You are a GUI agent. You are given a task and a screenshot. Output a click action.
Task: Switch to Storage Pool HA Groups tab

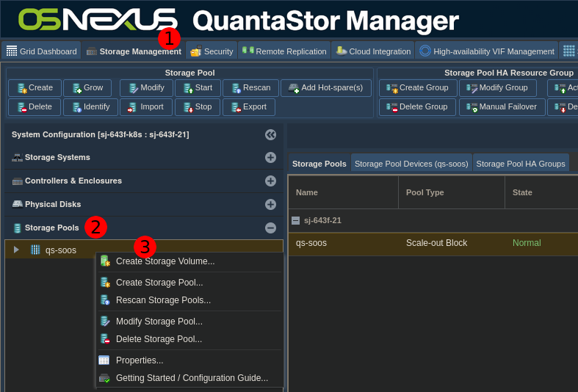pos(520,164)
